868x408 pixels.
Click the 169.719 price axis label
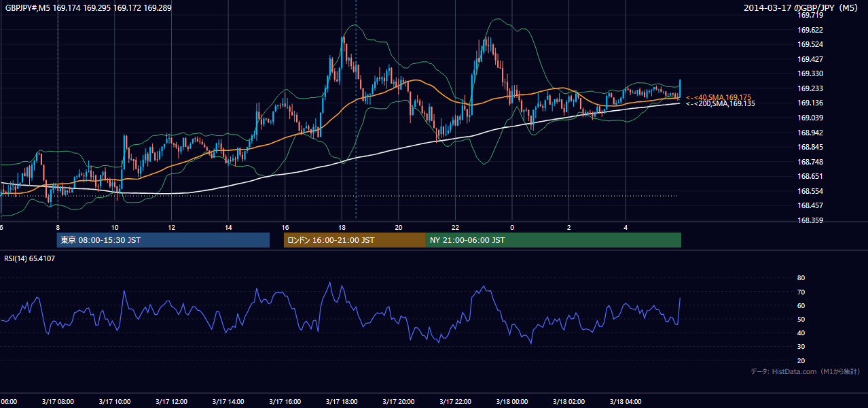click(810, 15)
